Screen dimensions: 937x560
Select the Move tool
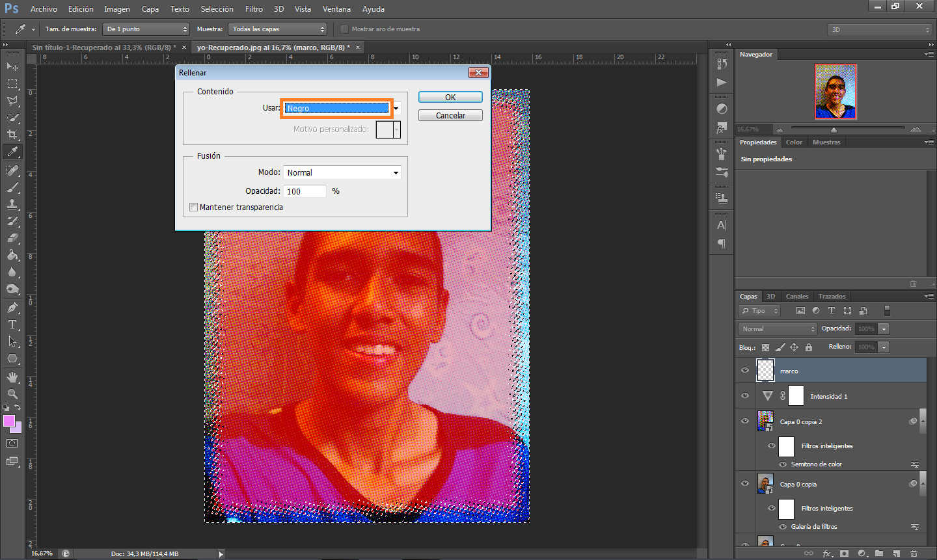click(12, 66)
